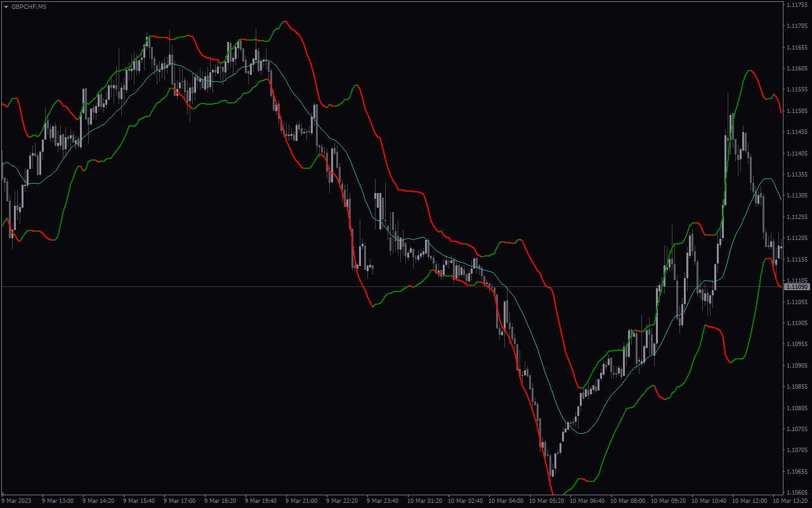
Task: Click price level 1.10955 on the axis
Action: [797, 344]
